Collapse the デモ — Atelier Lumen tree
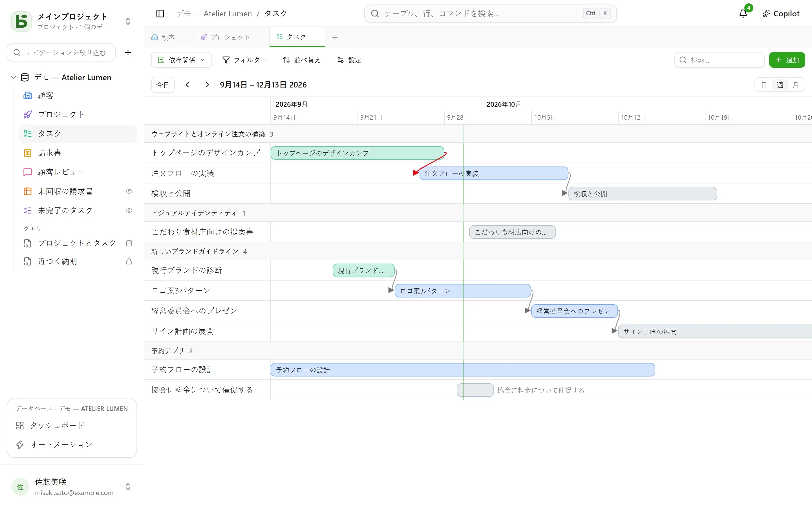812x508 pixels. tap(14, 77)
